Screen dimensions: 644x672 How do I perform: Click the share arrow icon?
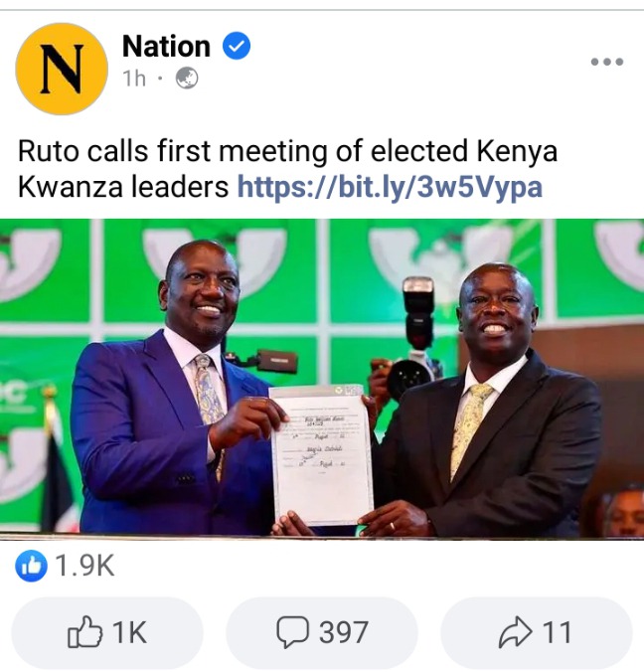[516, 631]
